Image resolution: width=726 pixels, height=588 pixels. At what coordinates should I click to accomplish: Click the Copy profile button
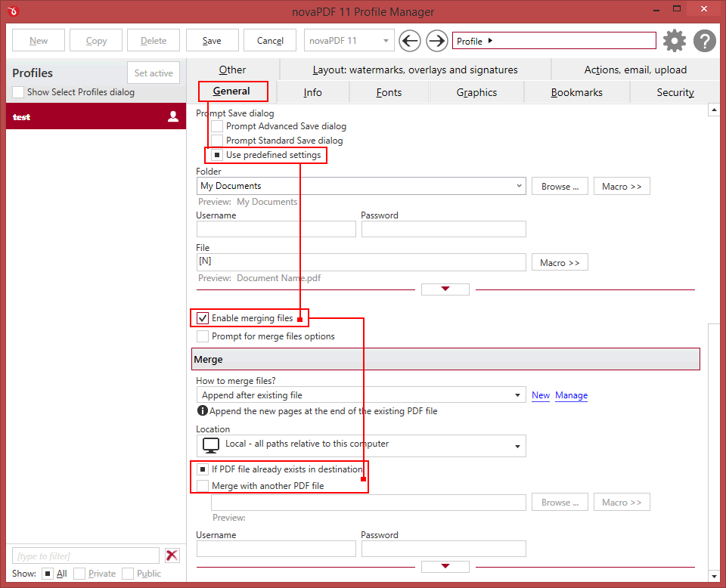(x=96, y=41)
